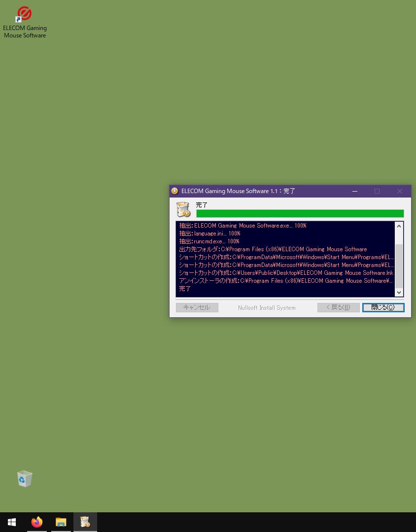Click the installer title bar icon
The height and width of the screenshot is (532, 416).
coord(174,191)
